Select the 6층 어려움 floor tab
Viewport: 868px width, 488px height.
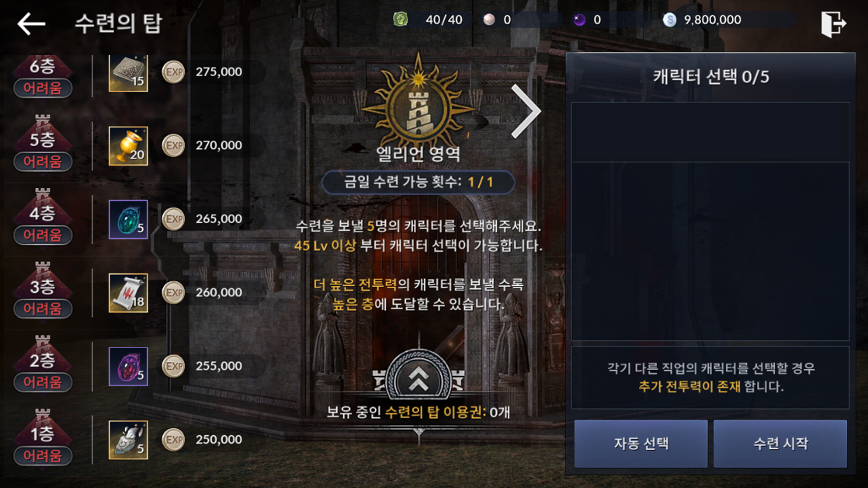point(43,76)
